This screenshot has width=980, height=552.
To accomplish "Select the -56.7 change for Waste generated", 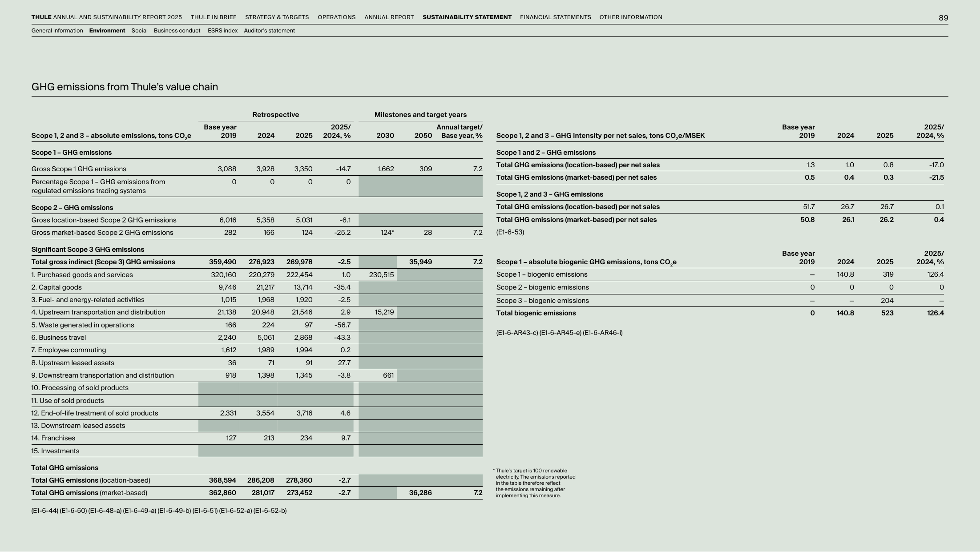I will (342, 325).
